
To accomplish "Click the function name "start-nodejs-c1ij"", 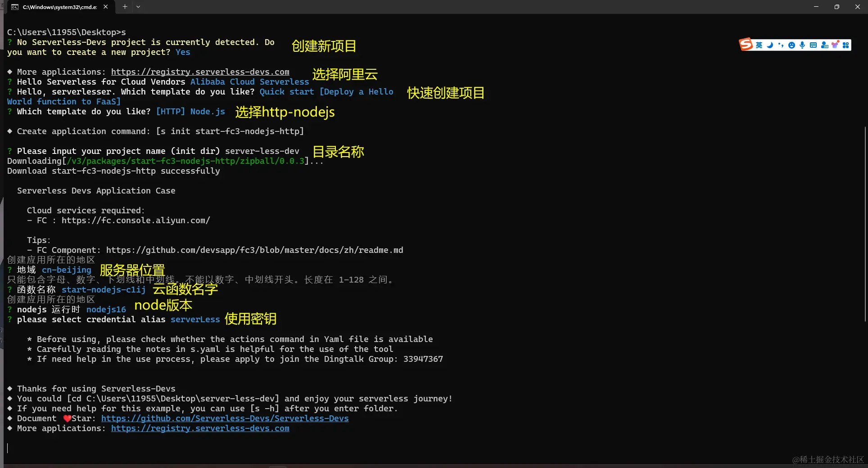I will pyautogui.click(x=104, y=290).
